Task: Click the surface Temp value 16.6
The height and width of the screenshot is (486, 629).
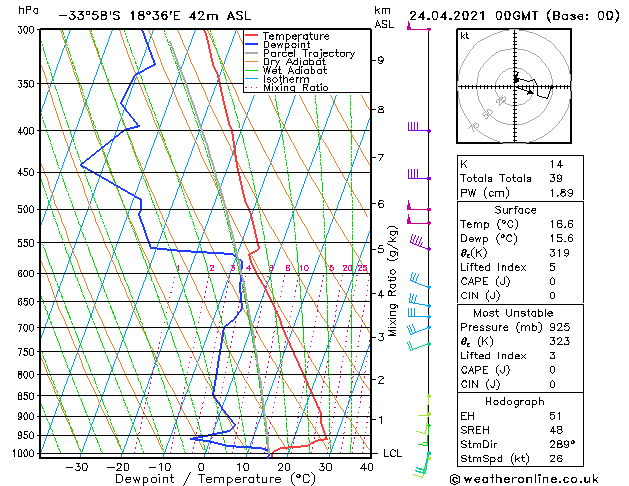Action: click(x=561, y=224)
